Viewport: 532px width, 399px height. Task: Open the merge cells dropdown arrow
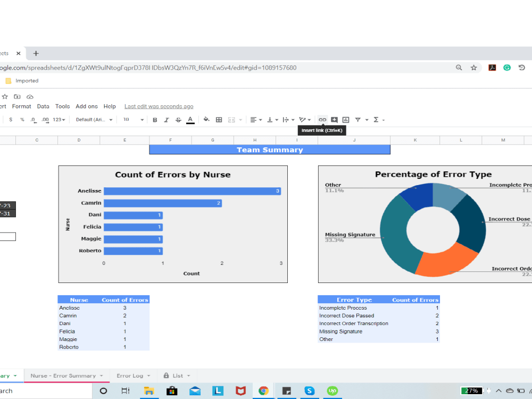(x=240, y=120)
